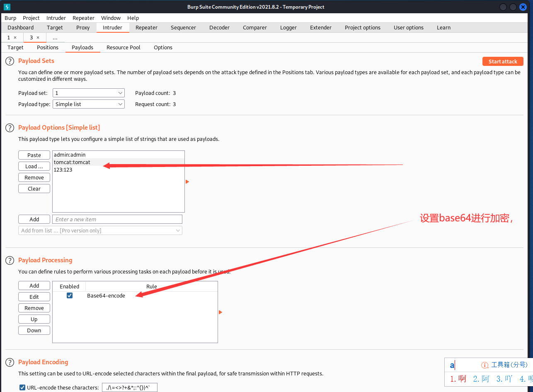The width and height of the screenshot is (533, 392).
Task: Open help for Payload Encoding section
Action: [x=10, y=362]
